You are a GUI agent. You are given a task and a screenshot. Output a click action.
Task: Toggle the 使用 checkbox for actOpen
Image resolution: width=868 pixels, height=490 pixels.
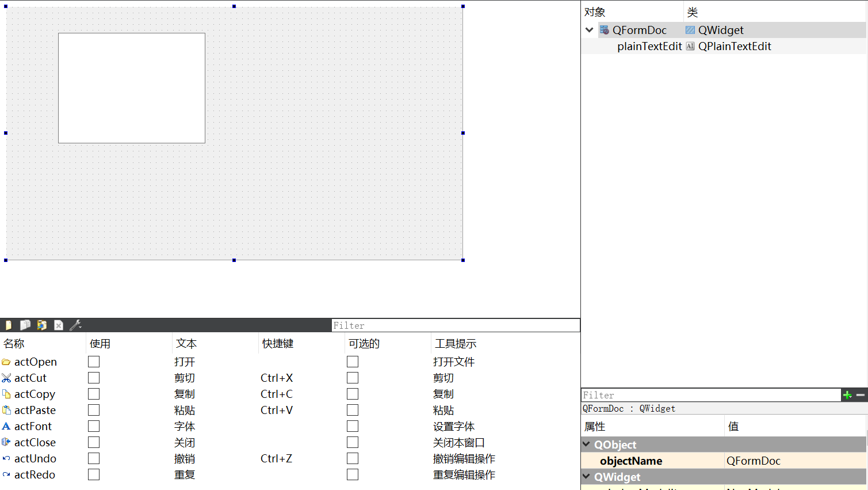click(94, 362)
